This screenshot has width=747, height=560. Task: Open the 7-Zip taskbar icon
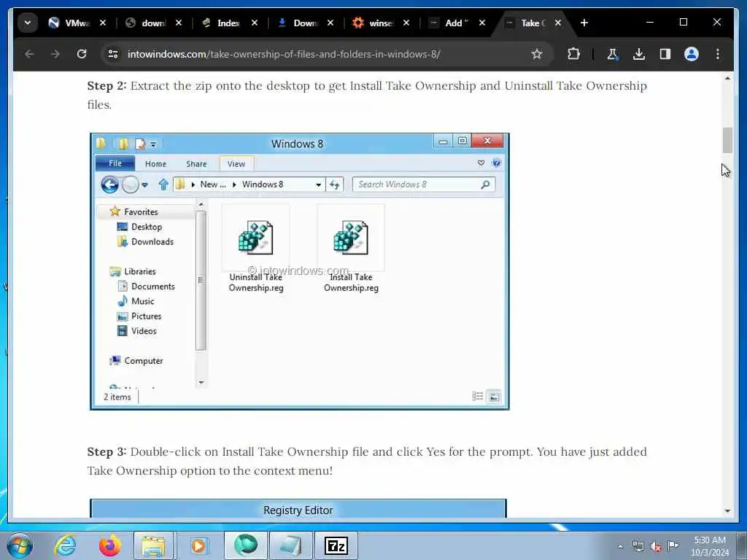click(x=336, y=545)
